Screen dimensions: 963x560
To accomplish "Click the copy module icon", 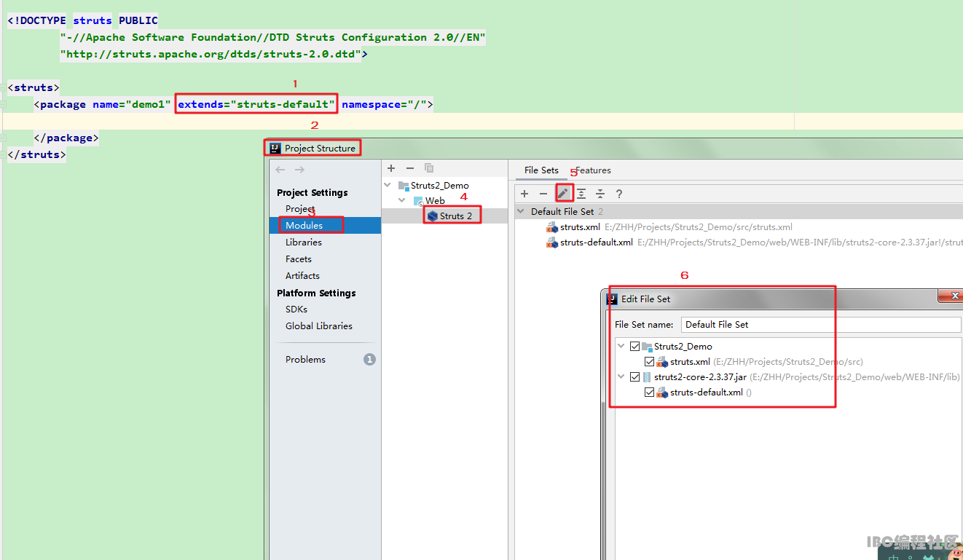I will [x=429, y=168].
